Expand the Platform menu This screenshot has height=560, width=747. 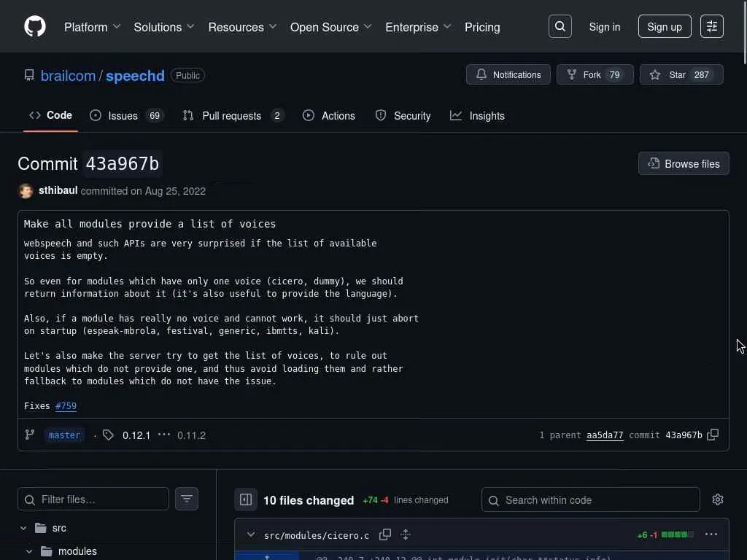[92, 27]
